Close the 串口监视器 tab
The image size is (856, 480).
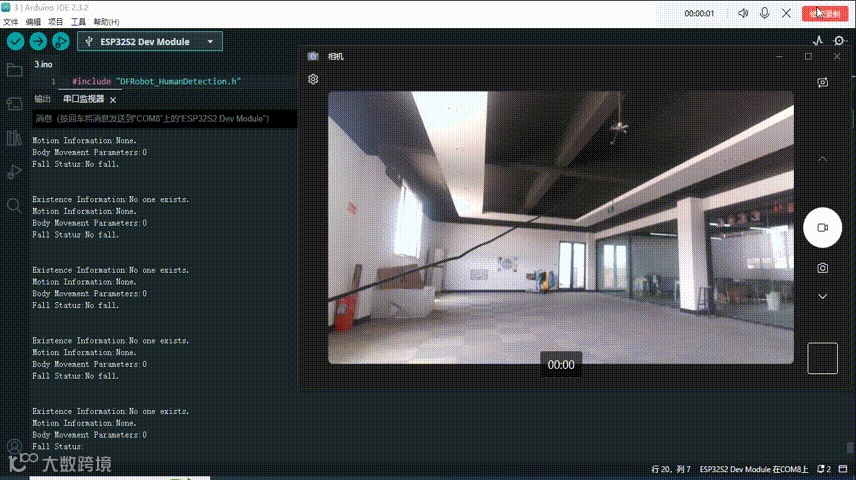[x=113, y=100]
